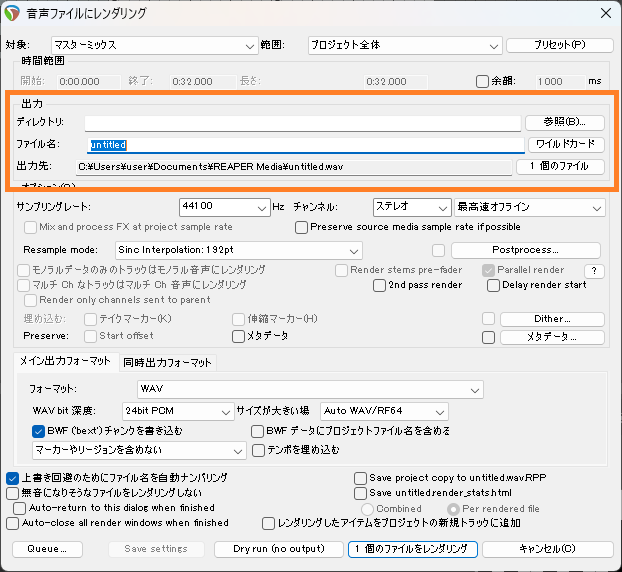This screenshot has height=572, width=622.
Task: Click the 参照(B)... browse button
Action: (565, 122)
